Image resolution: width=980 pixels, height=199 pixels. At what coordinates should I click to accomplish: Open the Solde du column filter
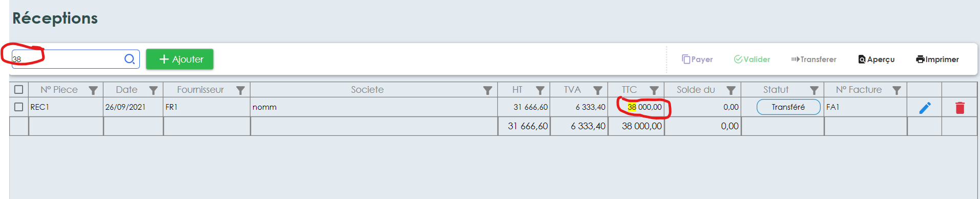click(x=731, y=90)
